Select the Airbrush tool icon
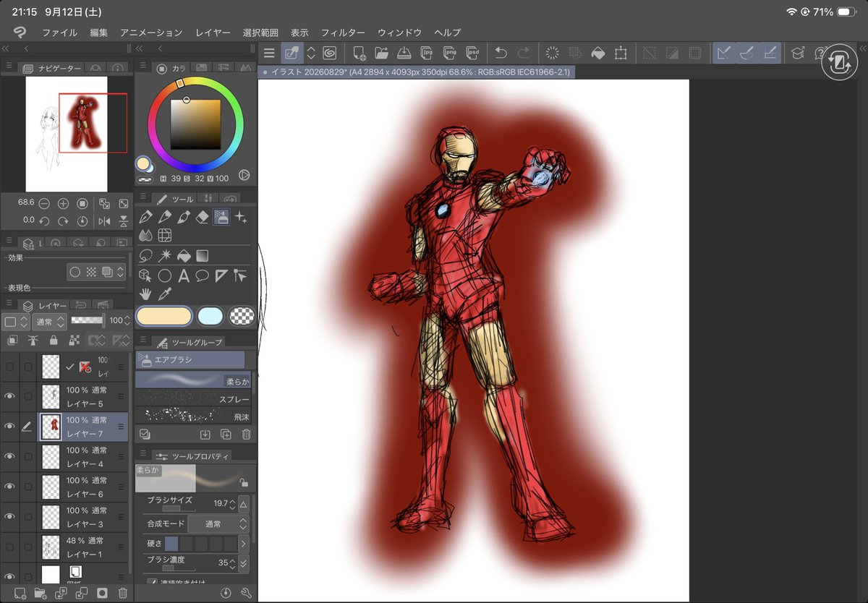Screen dimensions: 868x603 pyautogui.click(x=221, y=217)
